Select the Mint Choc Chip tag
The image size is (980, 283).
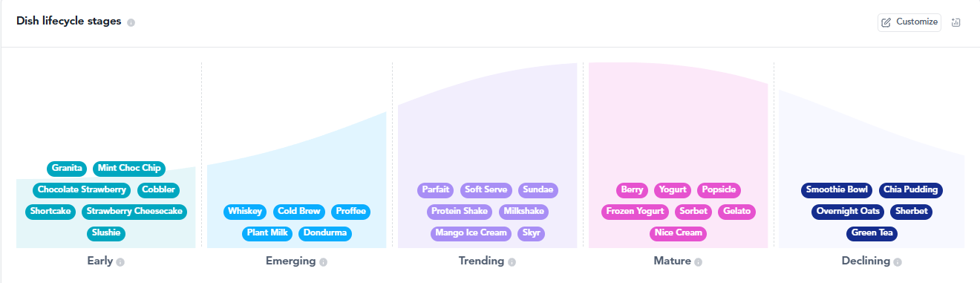(129, 169)
